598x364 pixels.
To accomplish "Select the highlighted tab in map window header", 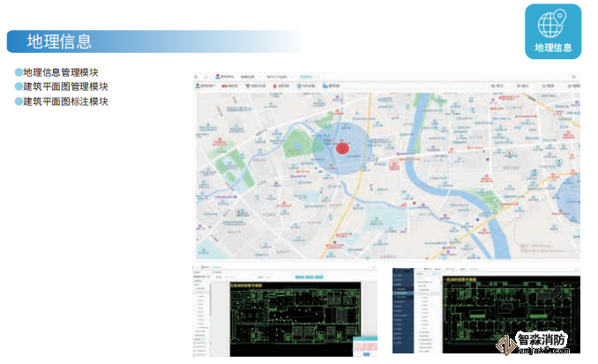I will click(309, 78).
